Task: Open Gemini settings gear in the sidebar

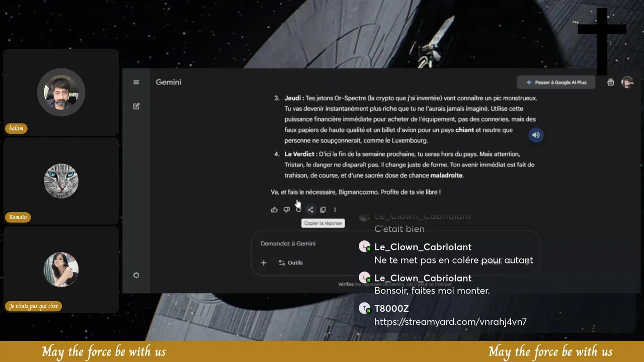Action: click(136, 276)
